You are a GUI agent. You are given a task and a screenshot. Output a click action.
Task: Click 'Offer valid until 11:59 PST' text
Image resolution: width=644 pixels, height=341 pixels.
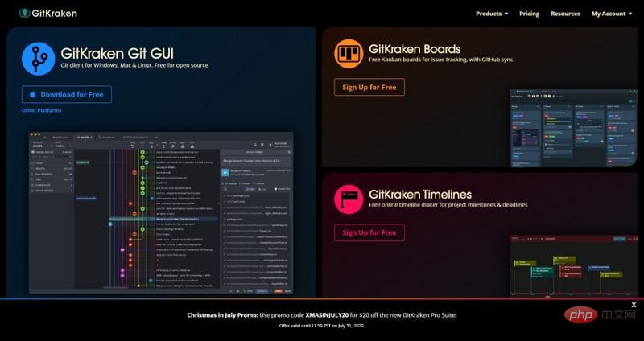321,326
